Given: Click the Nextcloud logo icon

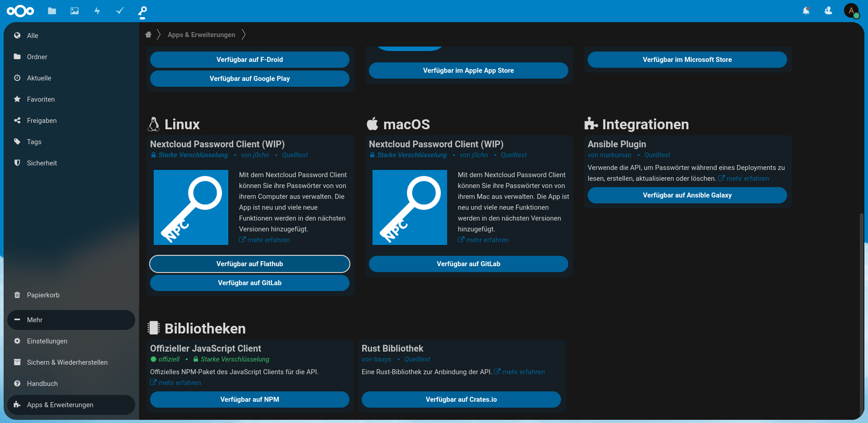Looking at the screenshot, I should coord(20,11).
